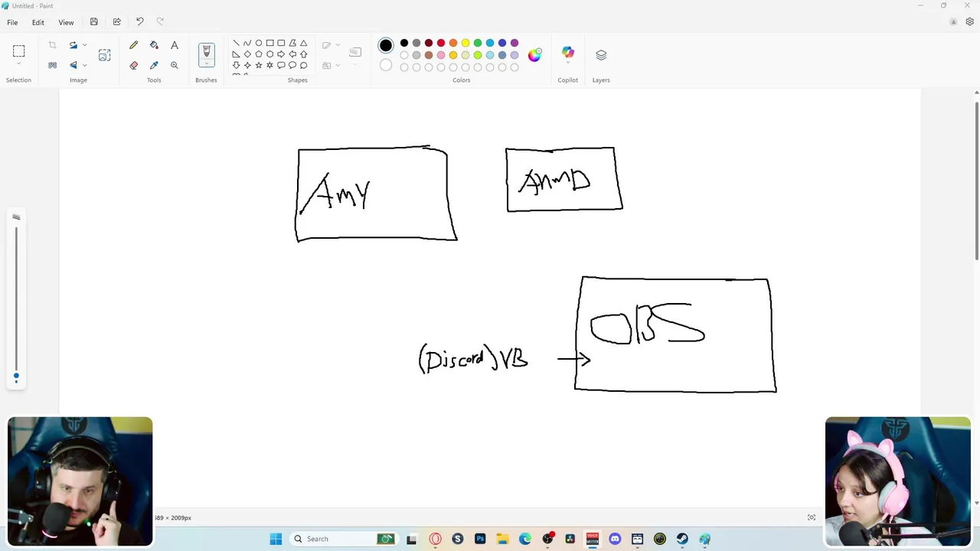
Task: Expand the Flip options chevron
Action: coord(84,65)
